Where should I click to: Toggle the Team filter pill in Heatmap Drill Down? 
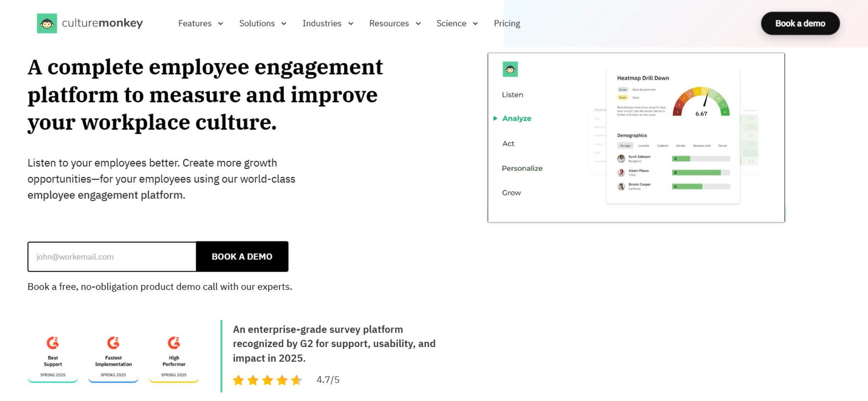(622, 97)
